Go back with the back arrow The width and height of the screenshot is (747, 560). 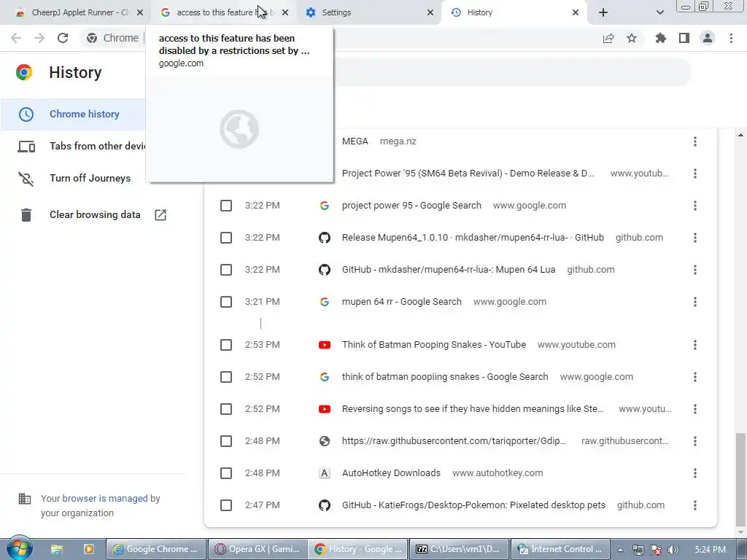[x=16, y=38]
